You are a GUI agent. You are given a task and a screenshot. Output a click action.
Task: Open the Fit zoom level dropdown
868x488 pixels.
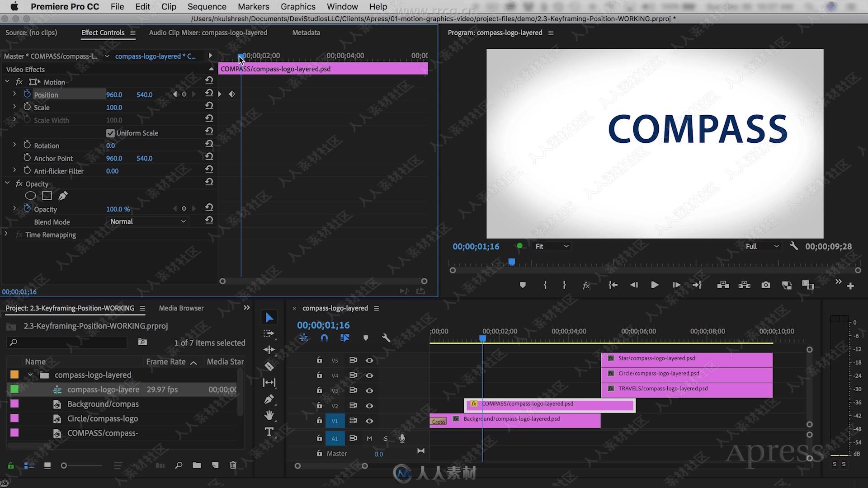click(x=552, y=246)
